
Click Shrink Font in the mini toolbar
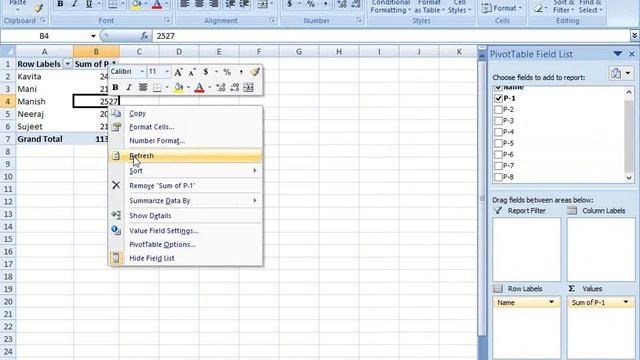pos(191,72)
